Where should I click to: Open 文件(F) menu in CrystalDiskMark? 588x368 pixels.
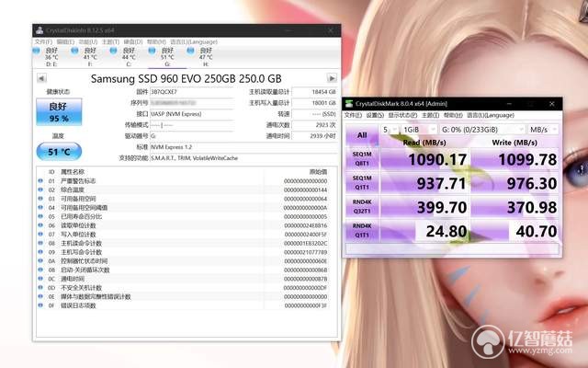(x=353, y=115)
